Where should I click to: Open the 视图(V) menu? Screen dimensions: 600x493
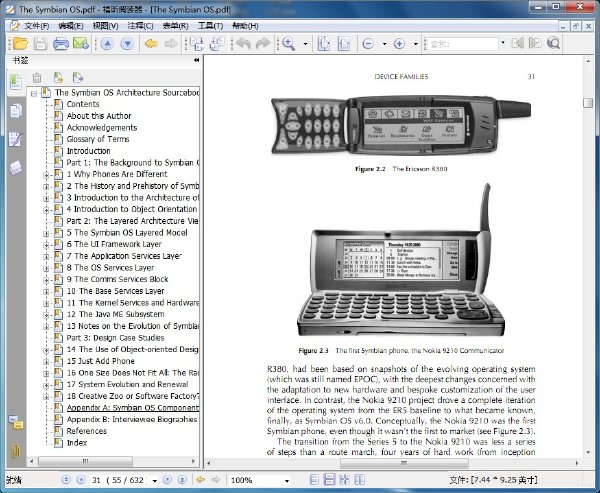106,26
